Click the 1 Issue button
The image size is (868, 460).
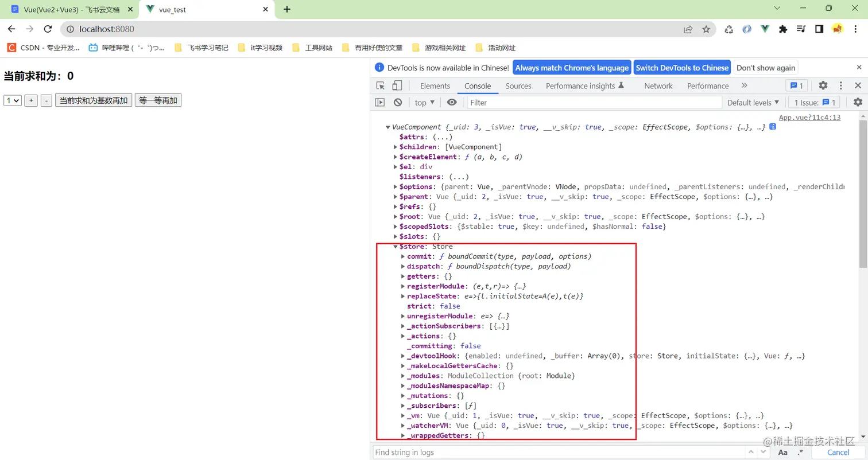(x=814, y=102)
